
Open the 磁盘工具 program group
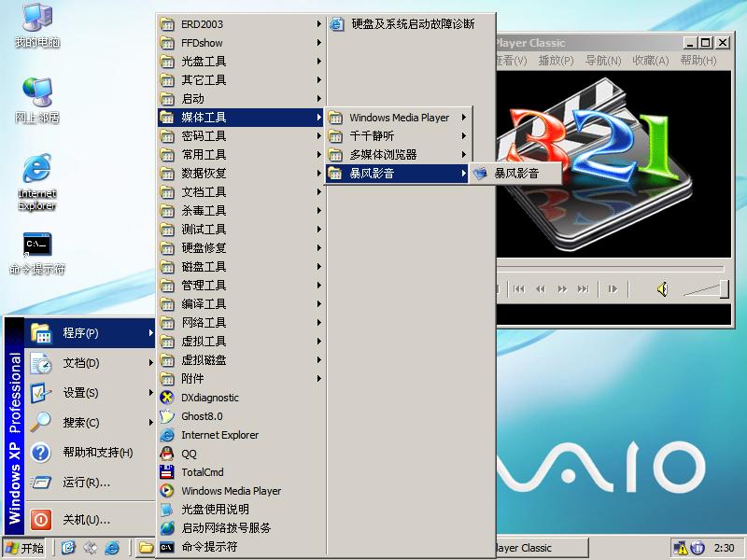[241, 267]
